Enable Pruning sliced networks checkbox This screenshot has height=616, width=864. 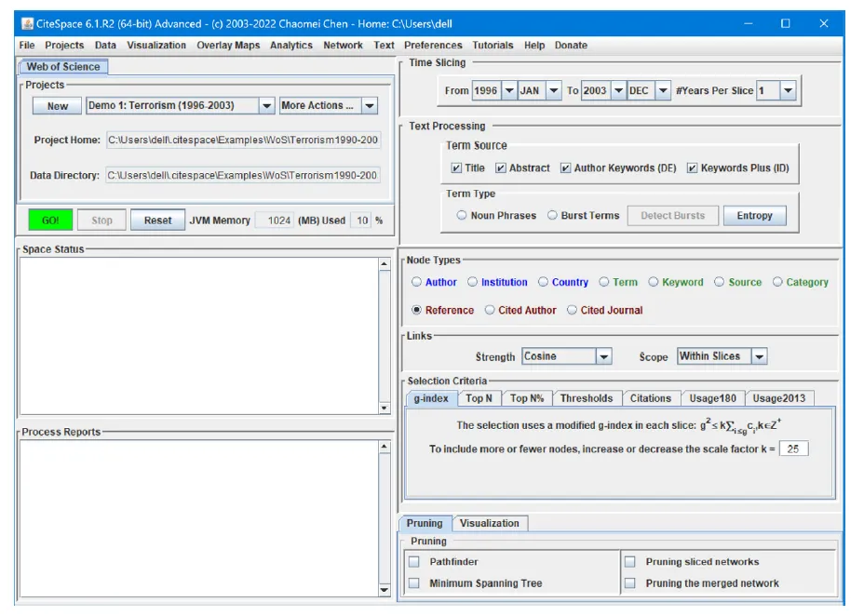coord(630,561)
